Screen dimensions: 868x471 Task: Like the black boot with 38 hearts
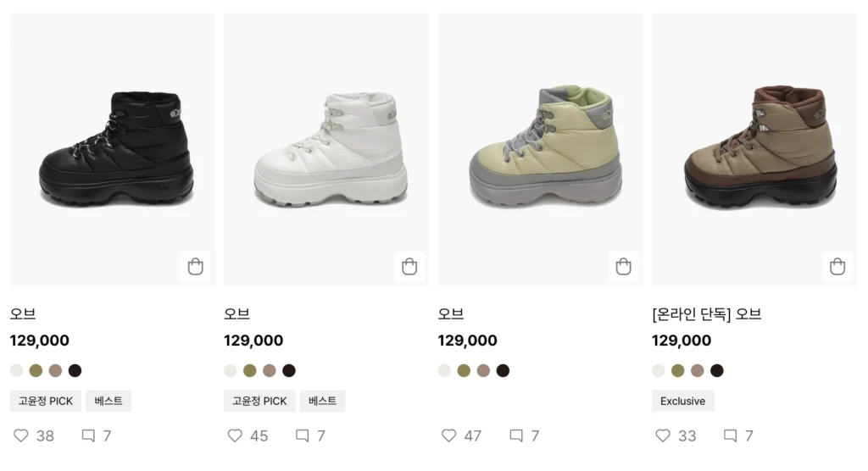click(21, 435)
